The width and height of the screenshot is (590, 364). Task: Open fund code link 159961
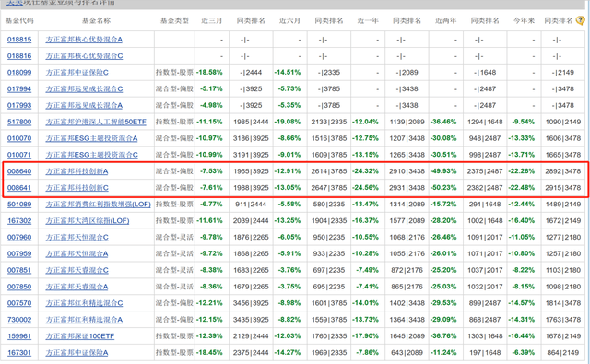tap(19, 336)
